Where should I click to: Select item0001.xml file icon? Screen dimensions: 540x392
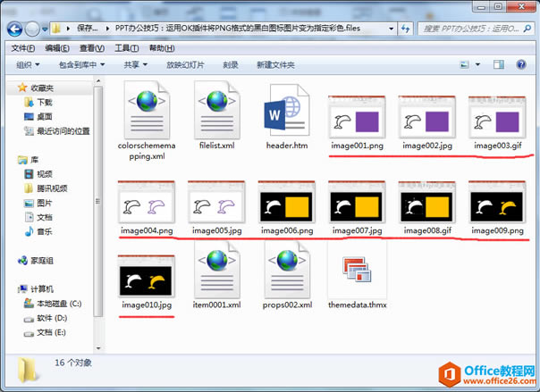click(217, 270)
